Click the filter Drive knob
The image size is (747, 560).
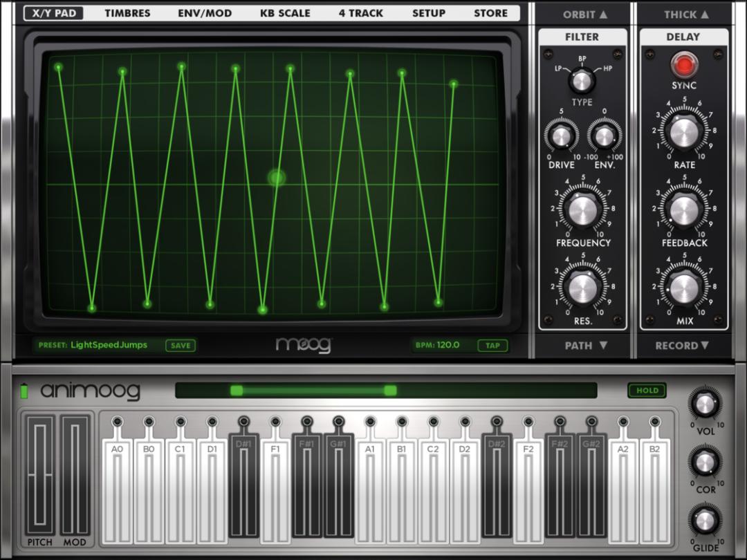pyautogui.click(x=561, y=136)
